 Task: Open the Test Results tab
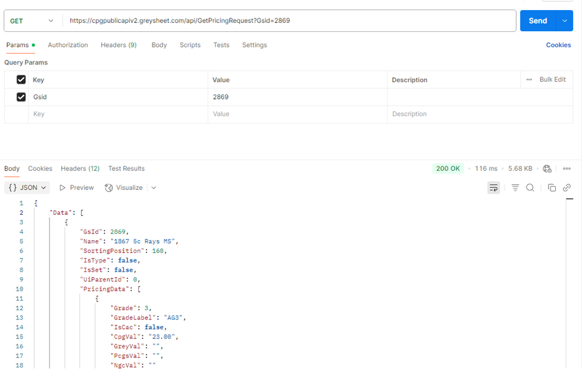tap(126, 168)
